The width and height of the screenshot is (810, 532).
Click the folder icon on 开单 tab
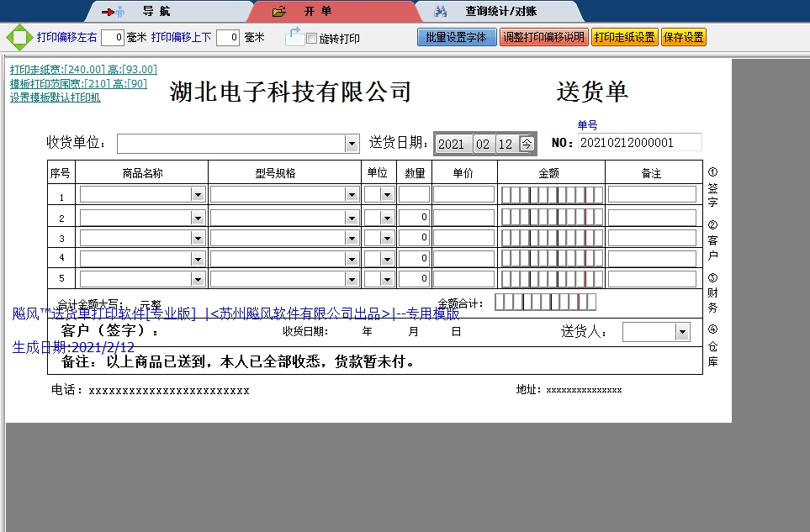280,12
